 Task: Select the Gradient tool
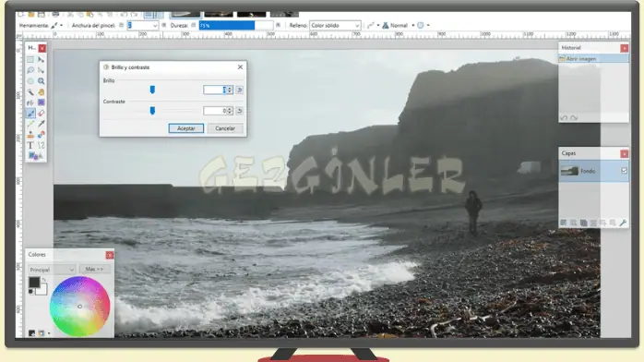(x=42, y=103)
